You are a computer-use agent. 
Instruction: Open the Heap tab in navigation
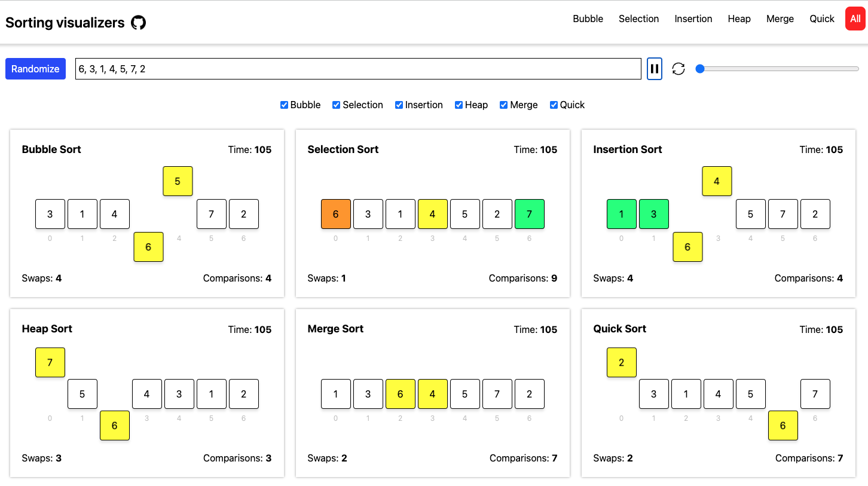739,19
